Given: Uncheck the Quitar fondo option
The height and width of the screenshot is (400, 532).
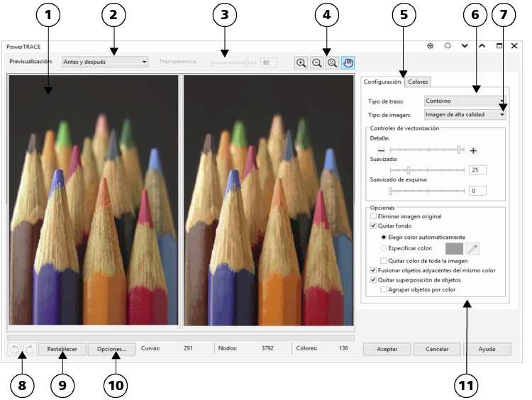Looking at the screenshot, I should pos(374,226).
